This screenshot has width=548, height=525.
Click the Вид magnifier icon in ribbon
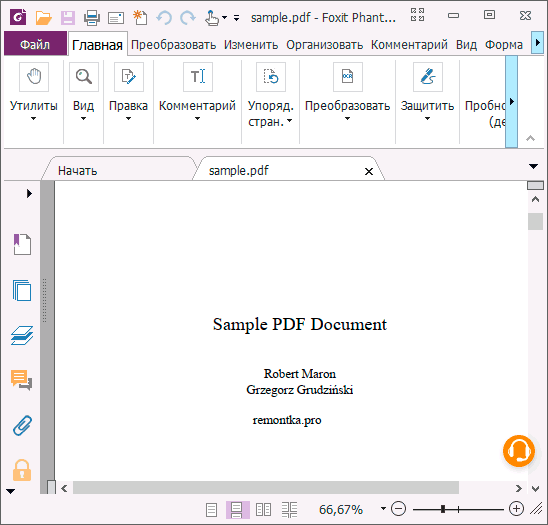click(x=84, y=77)
